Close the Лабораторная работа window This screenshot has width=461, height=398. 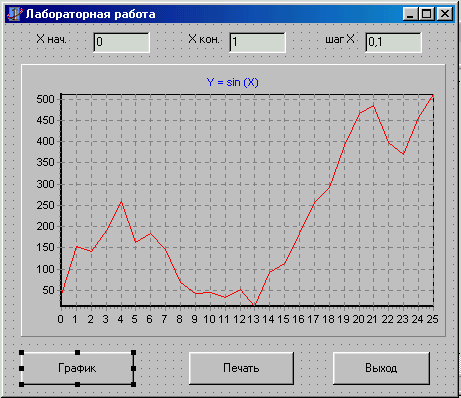[444, 14]
